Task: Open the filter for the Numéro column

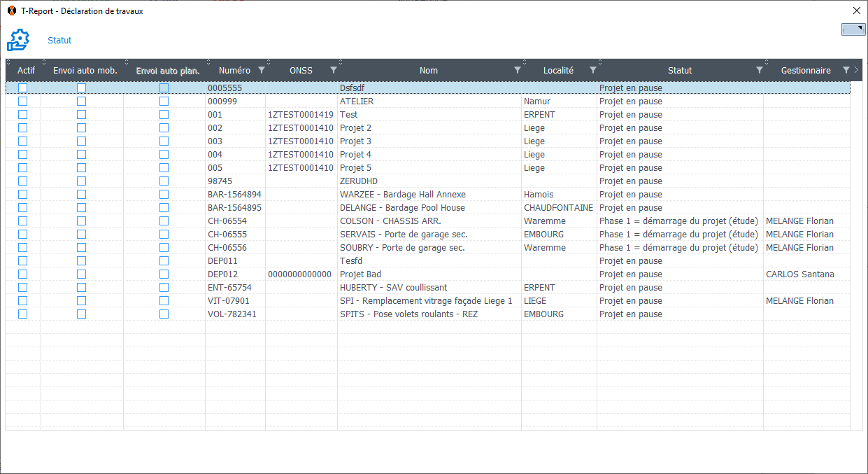Action: [262, 70]
